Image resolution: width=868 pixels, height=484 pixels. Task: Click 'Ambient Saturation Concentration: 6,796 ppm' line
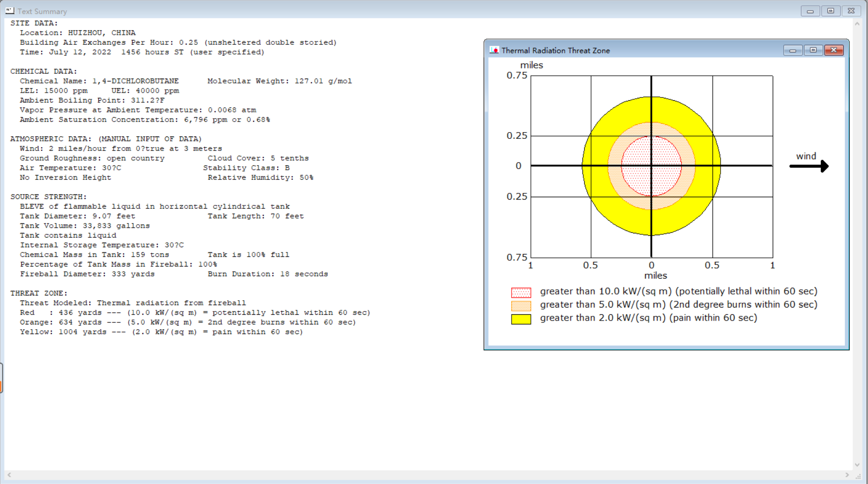point(145,120)
